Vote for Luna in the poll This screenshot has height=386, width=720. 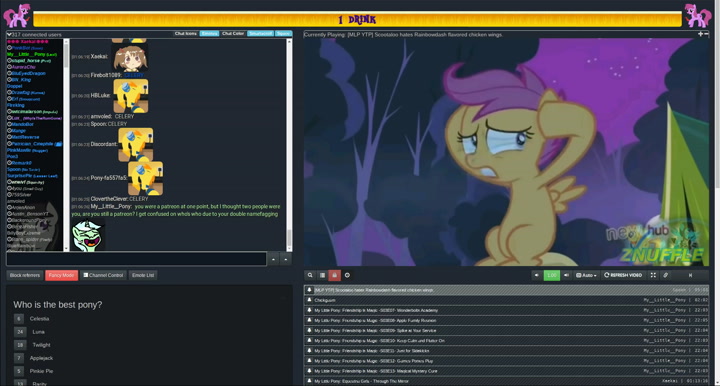click(20, 331)
